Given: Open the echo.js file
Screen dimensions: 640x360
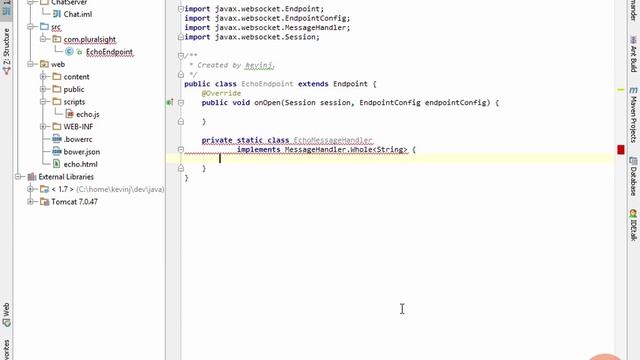Looking at the screenshot, I should (88, 114).
